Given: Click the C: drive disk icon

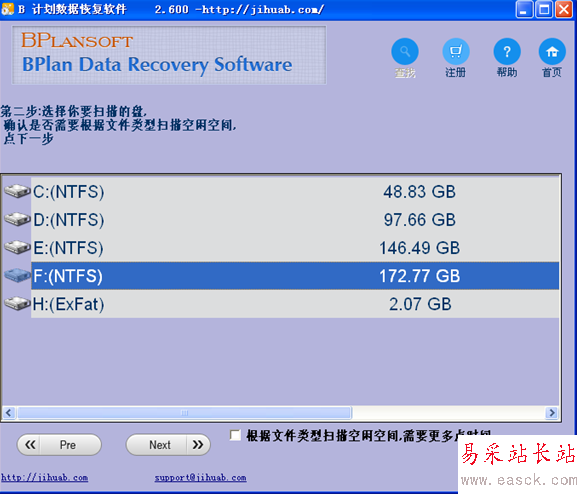Looking at the screenshot, I should (x=17, y=191).
